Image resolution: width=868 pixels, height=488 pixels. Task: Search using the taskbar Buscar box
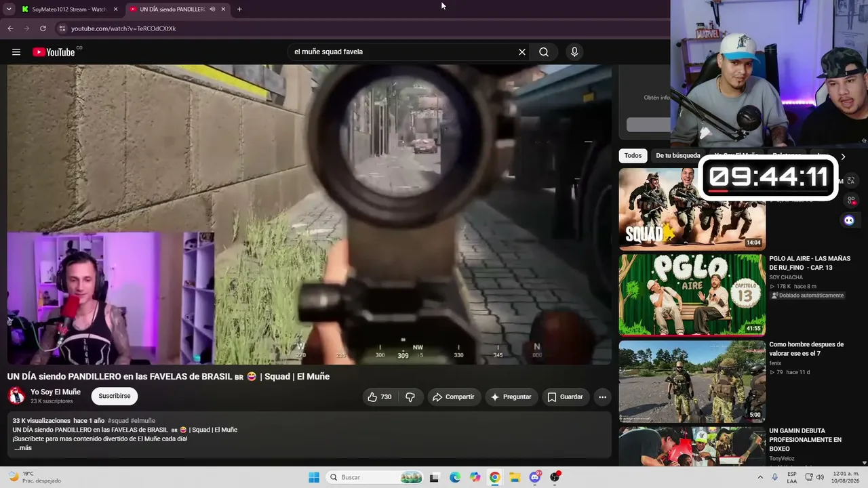tap(374, 477)
